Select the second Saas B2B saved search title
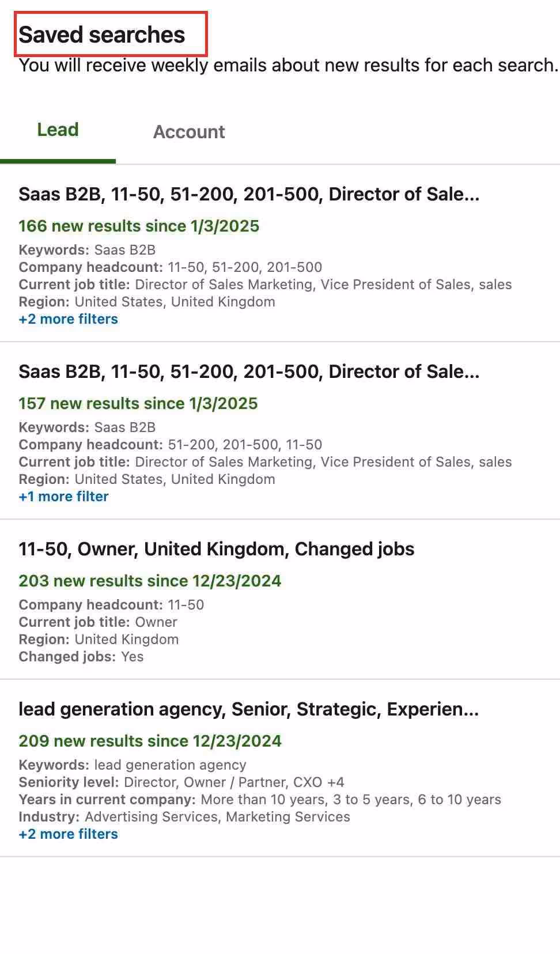 tap(249, 372)
